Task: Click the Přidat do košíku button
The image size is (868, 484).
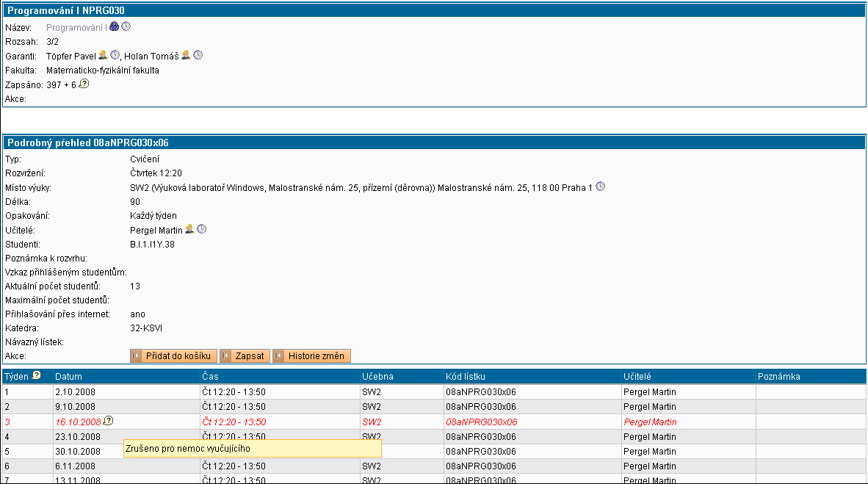Action: (x=173, y=356)
